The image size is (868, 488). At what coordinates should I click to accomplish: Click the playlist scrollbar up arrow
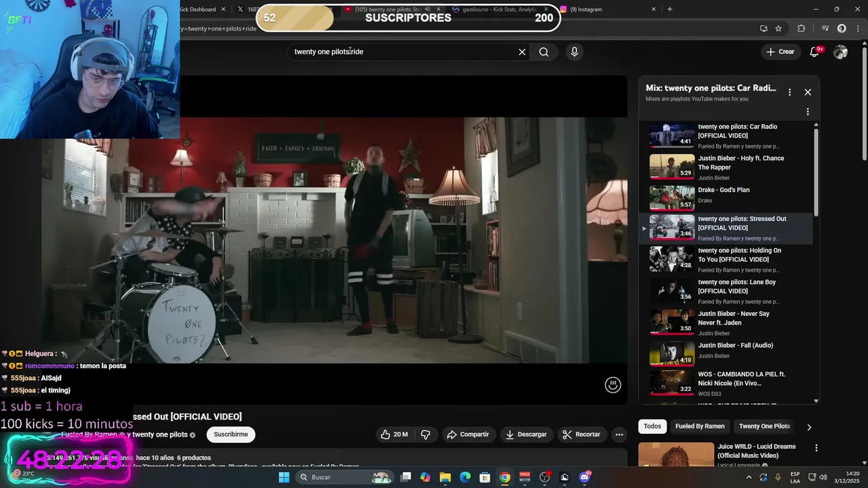816,125
